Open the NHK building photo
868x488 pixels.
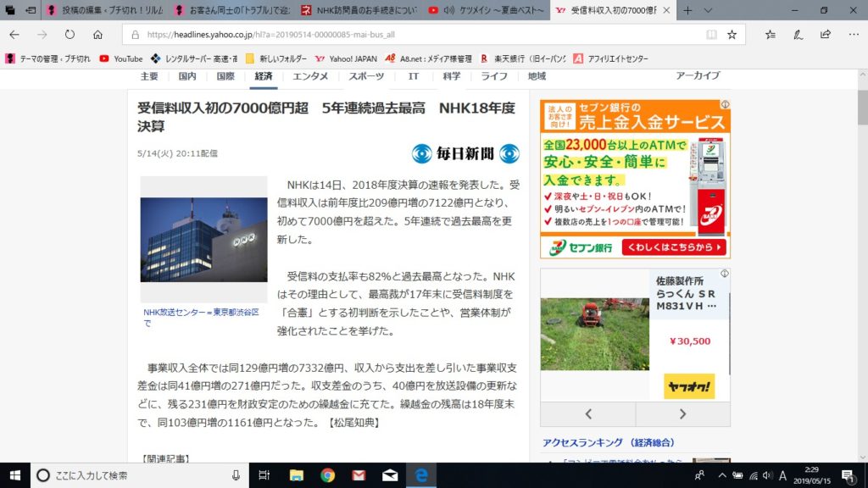pyautogui.click(x=203, y=240)
